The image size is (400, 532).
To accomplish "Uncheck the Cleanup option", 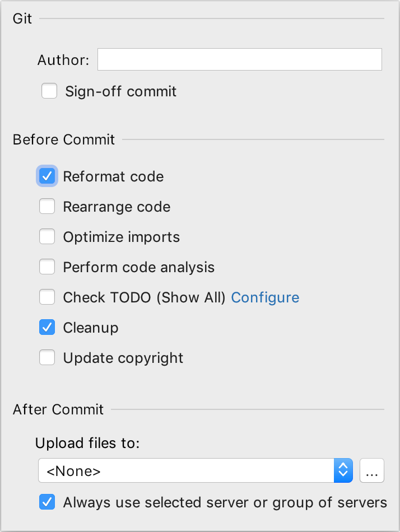I will tap(47, 327).
